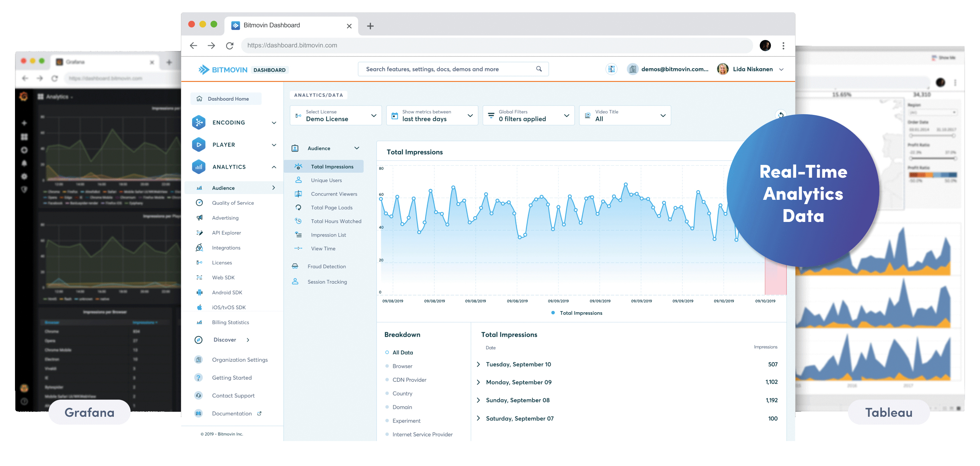Open View Time menu item
This screenshot has height=466, width=980.
point(324,248)
